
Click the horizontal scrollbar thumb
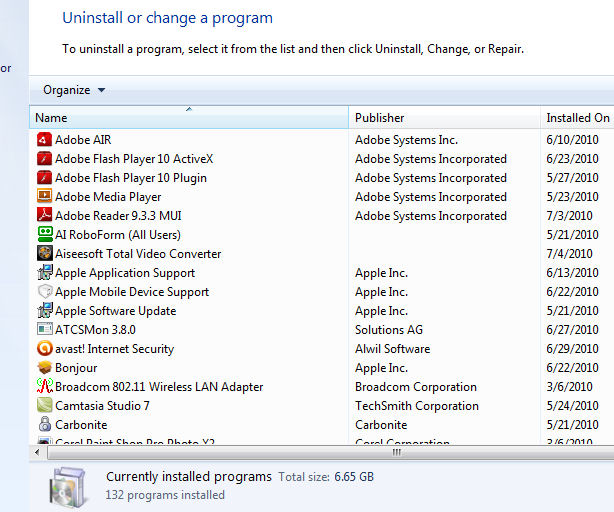[331, 453]
